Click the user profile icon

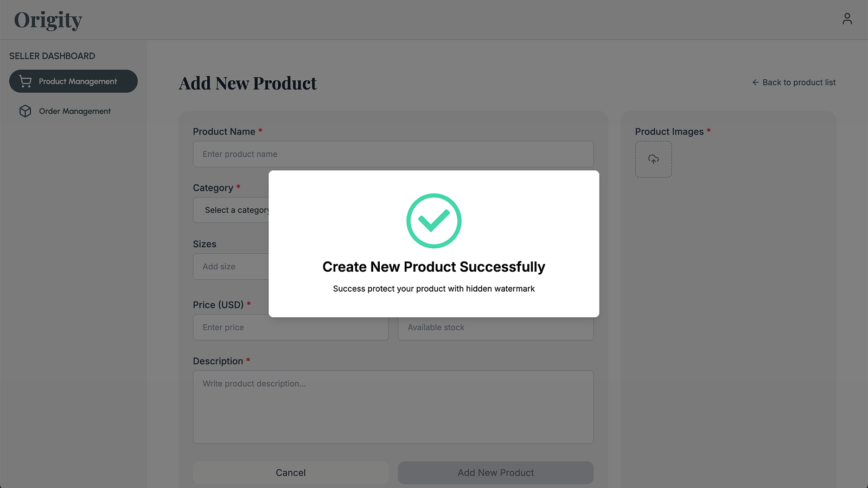[847, 19]
